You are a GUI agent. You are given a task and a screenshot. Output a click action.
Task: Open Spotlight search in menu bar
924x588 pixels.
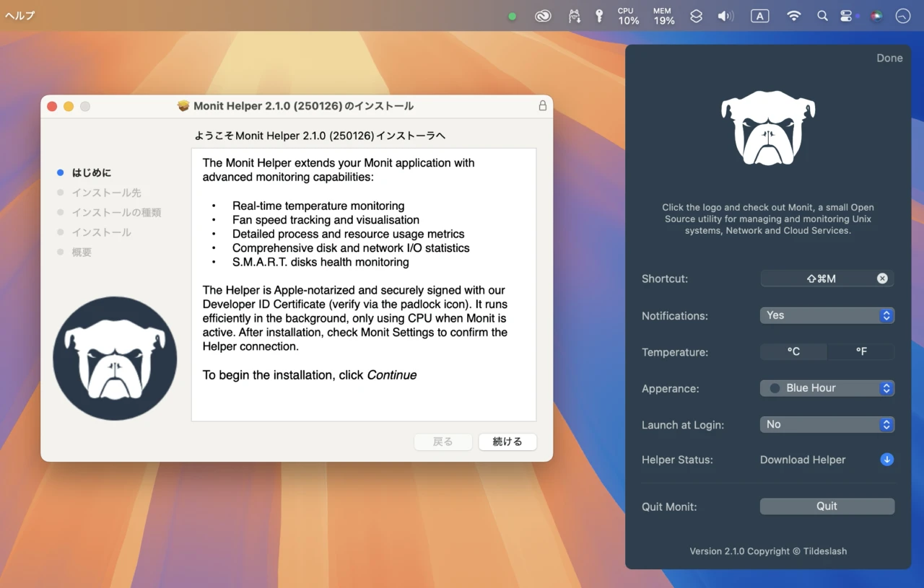822,16
